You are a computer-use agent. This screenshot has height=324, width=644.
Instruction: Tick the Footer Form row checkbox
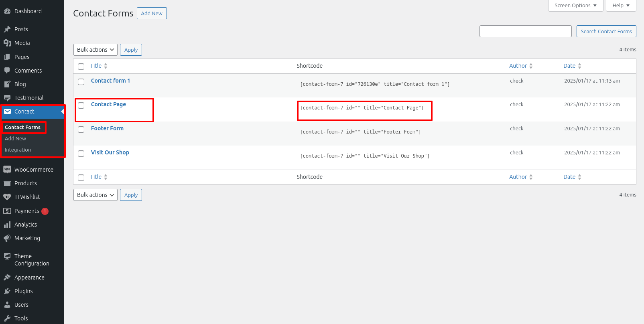point(81,130)
